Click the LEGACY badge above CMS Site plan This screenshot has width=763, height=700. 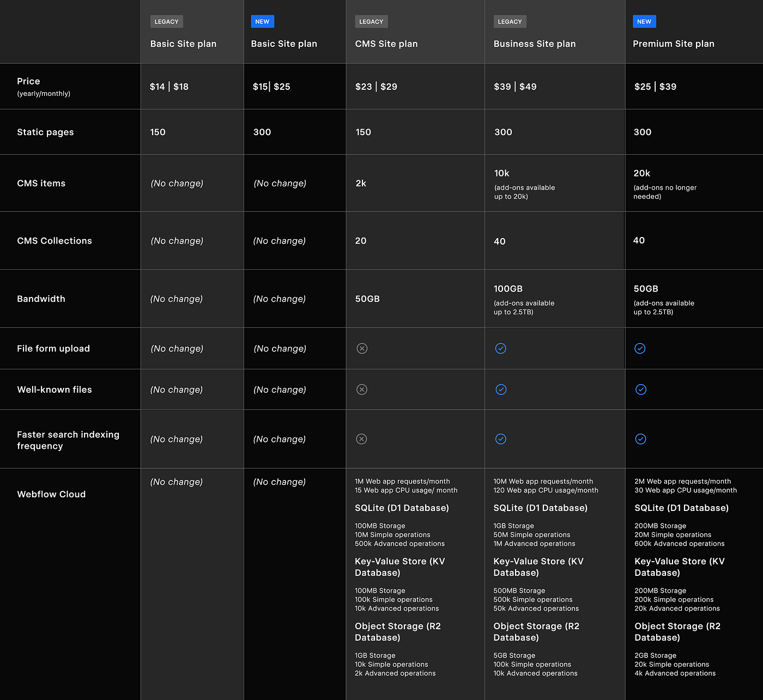click(x=371, y=22)
